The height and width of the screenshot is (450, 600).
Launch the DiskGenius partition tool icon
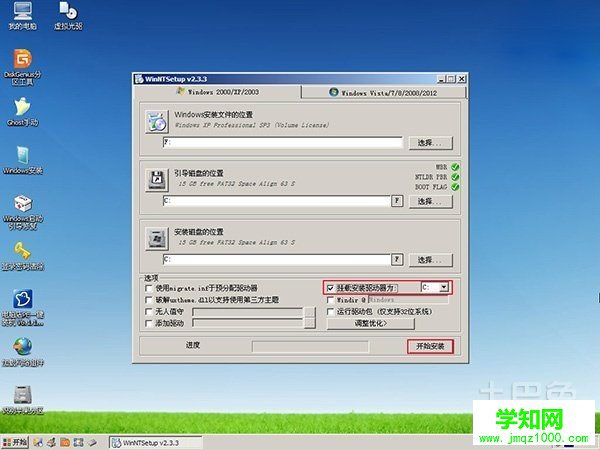pyautogui.click(x=23, y=67)
